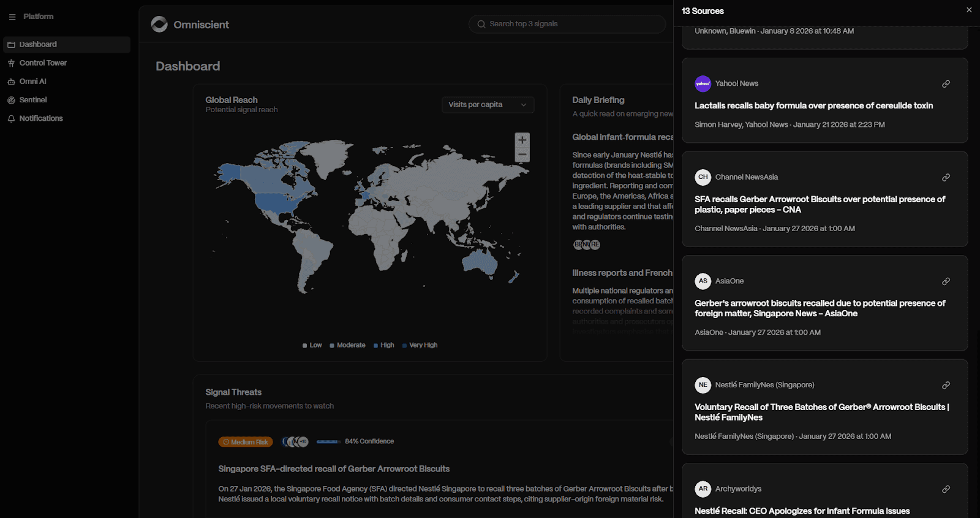
Task: Click the AsiaOne AS avatar
Action: coord(703,281)
